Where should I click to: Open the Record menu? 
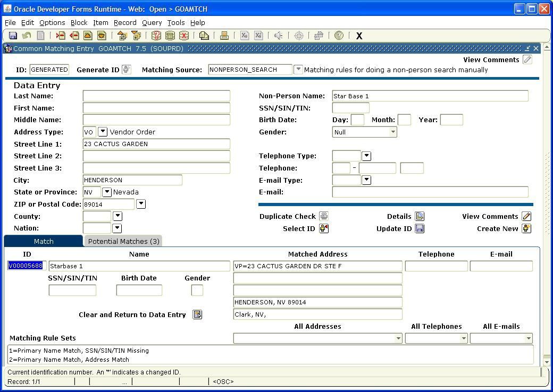tap(125, 22)
